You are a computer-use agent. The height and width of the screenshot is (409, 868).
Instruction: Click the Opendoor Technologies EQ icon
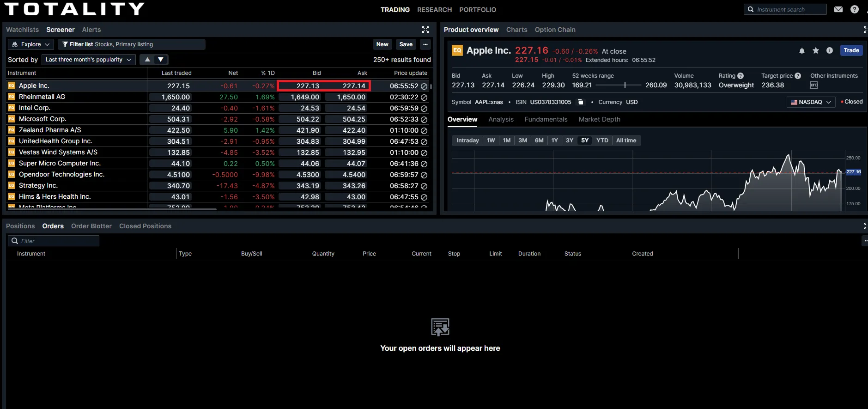pos(12,174)
